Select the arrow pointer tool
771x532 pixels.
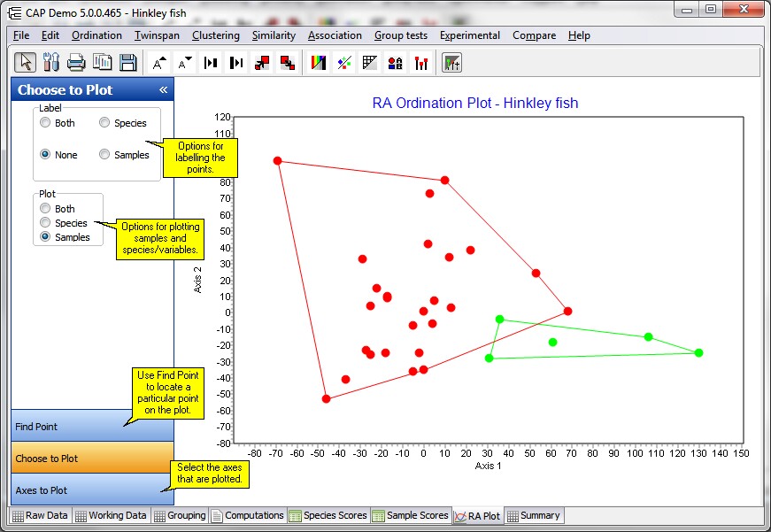tap(25, 63)
